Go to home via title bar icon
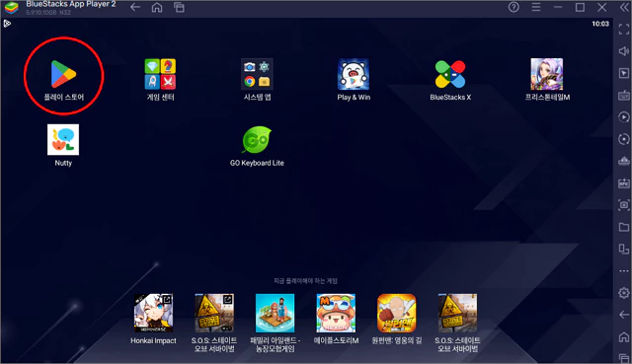Screen dimensions: 632x364 pyautogui.click(x=157, y=7)
